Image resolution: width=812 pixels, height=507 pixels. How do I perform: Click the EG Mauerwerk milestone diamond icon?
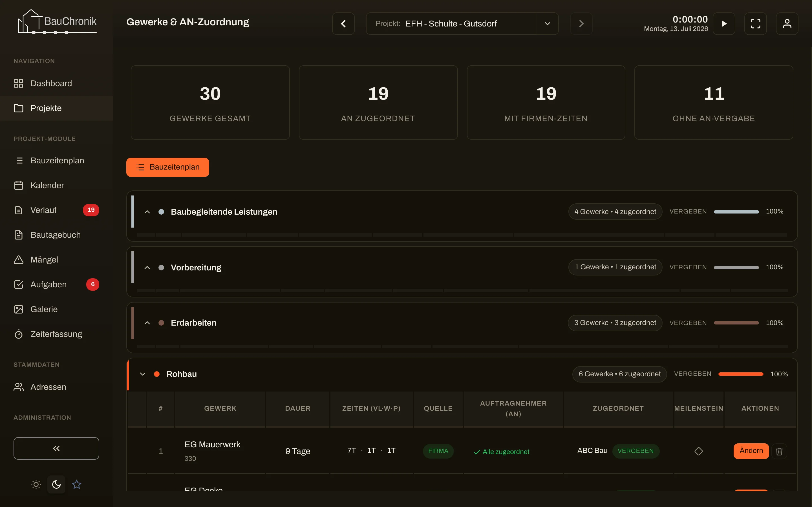coord(699,451)
